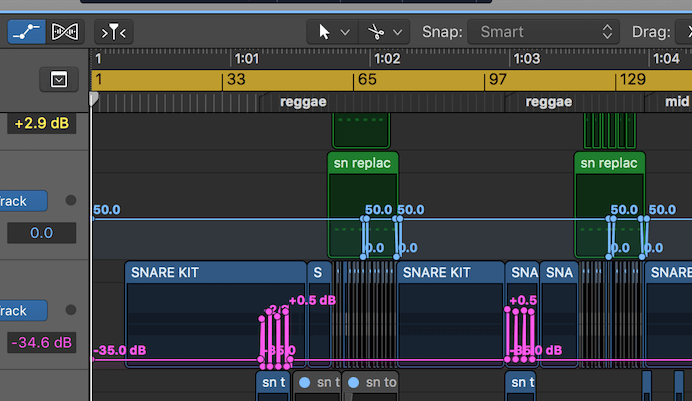Viewport: 692px width, 401px height.
Task: Click bar 129 on the yellow ruler
Action: [x=633, y=79]
